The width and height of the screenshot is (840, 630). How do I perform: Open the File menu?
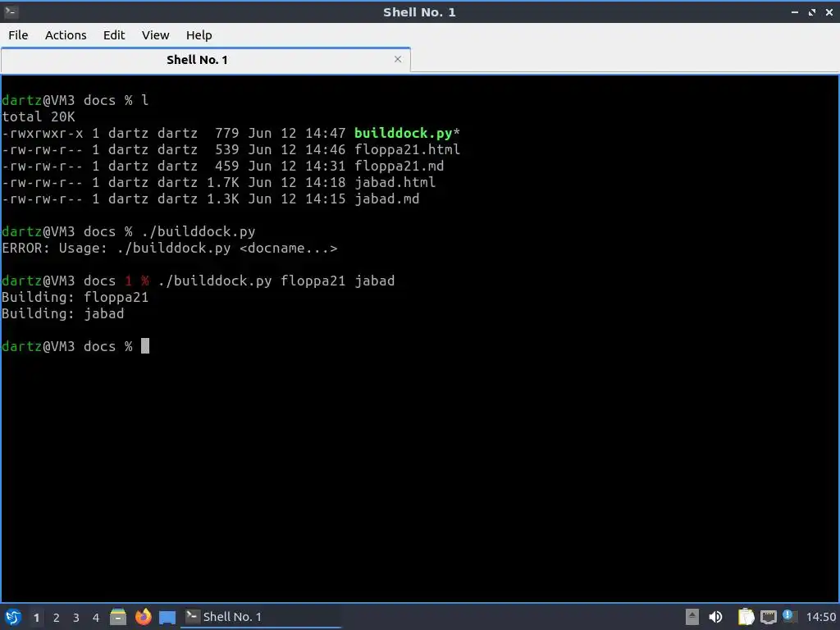[x=18, y=35]
